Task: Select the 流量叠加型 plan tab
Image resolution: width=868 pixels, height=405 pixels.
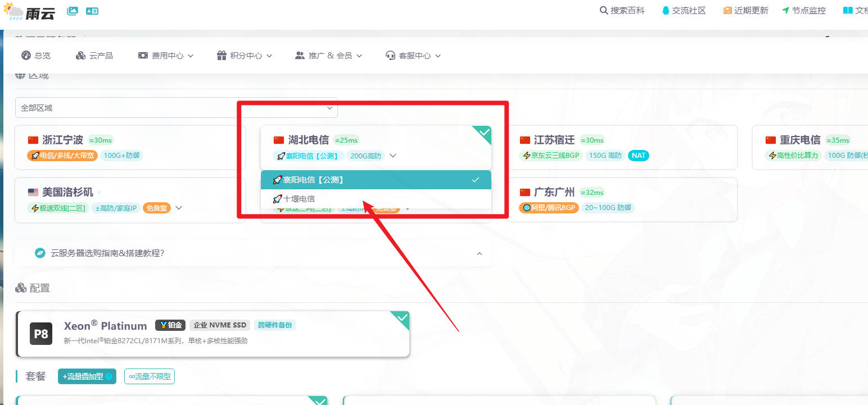Action: click(87, 376)
